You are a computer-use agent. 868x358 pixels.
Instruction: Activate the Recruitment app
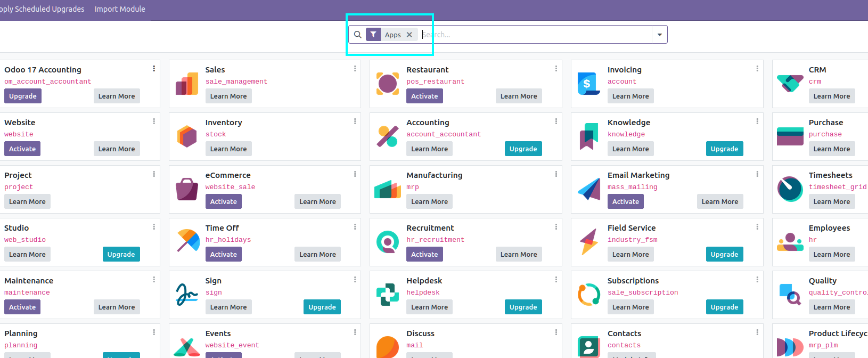(424, 255)
